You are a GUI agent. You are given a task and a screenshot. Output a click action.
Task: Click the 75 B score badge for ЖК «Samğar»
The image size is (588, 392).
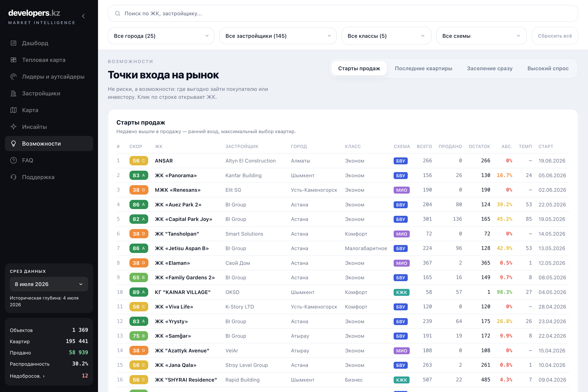[139, 336]
